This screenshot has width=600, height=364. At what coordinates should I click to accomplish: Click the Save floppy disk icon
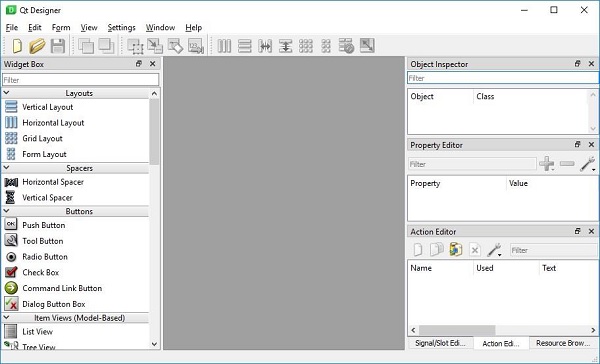coord(58,46)
